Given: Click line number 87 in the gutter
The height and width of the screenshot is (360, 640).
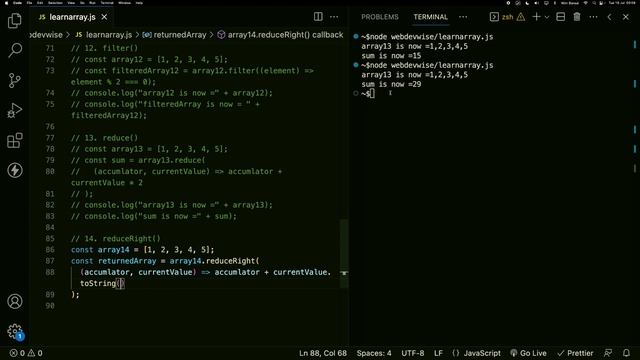Looking at the screenshot, I should click(x=50, y=261).
